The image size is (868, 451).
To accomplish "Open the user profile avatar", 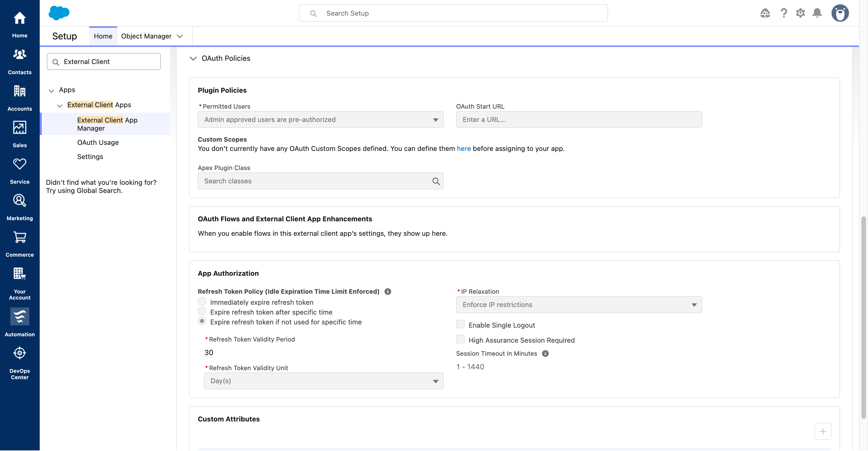I will tap(840, 13).
